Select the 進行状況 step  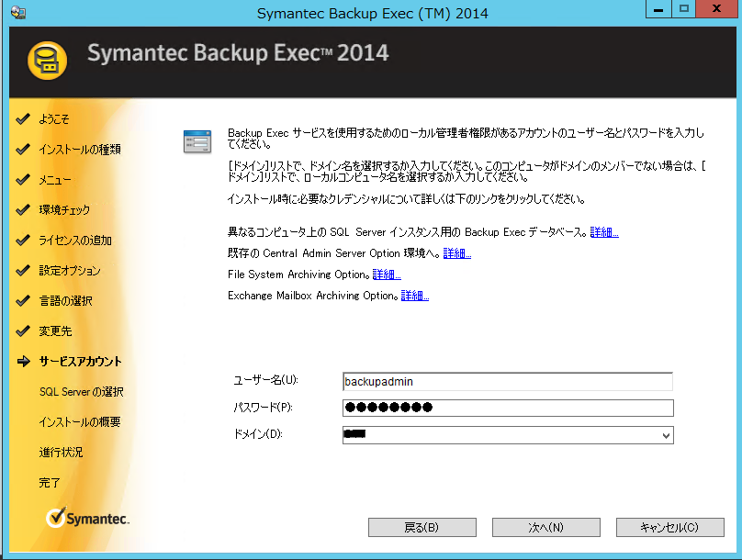[x=61, y=453]
